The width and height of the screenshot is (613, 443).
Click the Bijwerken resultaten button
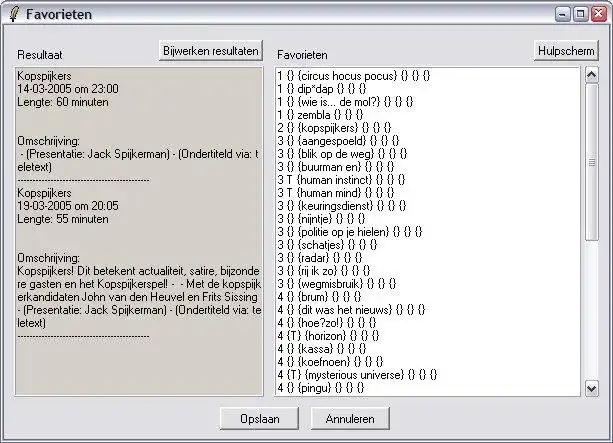pyautogui.click(x=211, y=51)
